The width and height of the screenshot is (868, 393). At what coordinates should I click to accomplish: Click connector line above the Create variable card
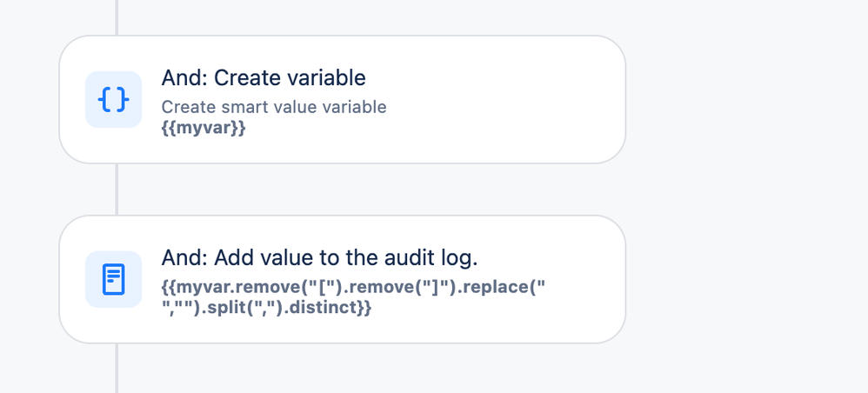117,17
